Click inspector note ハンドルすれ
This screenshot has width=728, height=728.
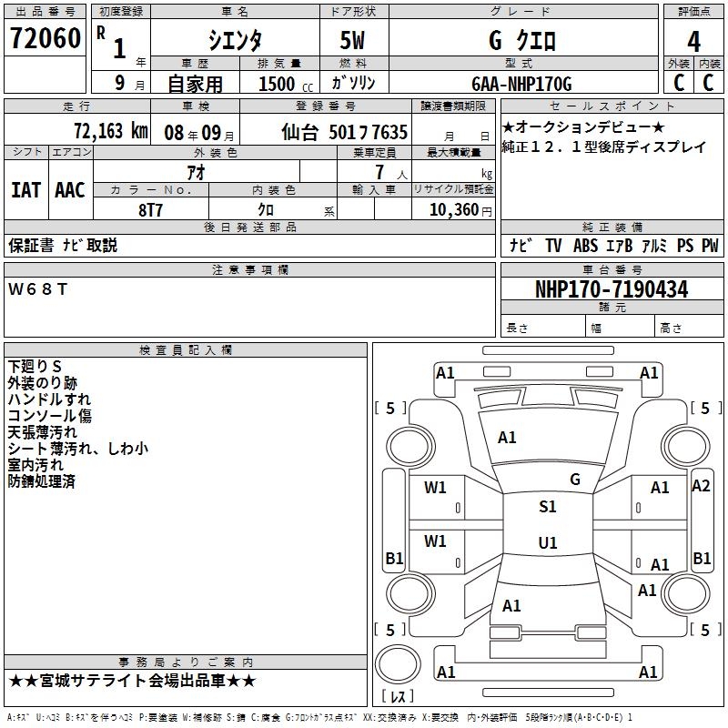coord(49,399)
